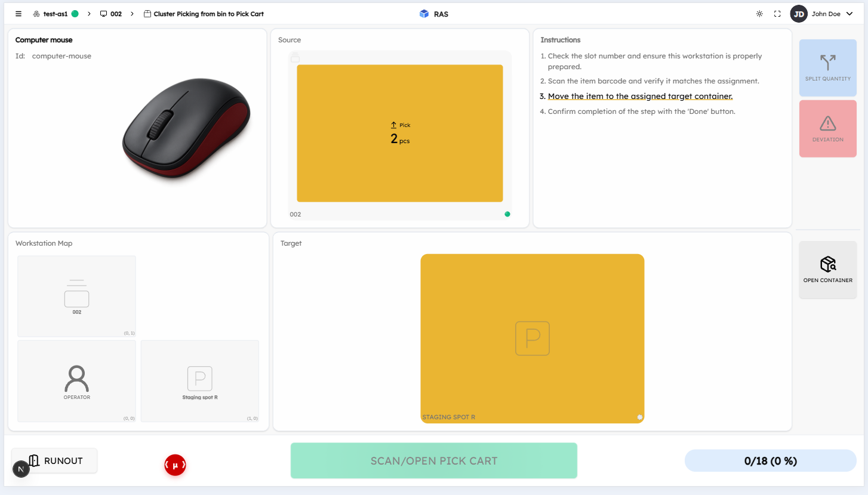Toggle fullscreen mode icon
Screen dimensions: 868x495
point(777,14)
